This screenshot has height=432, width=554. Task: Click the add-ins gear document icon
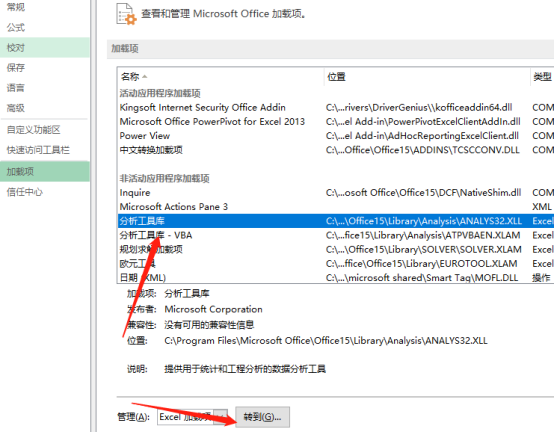[126, 14]
